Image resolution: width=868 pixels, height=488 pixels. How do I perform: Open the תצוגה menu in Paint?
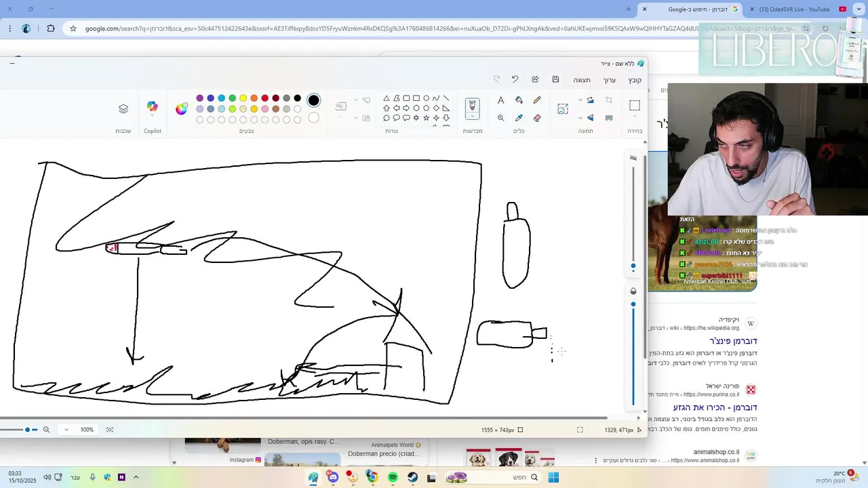[582, 80]
